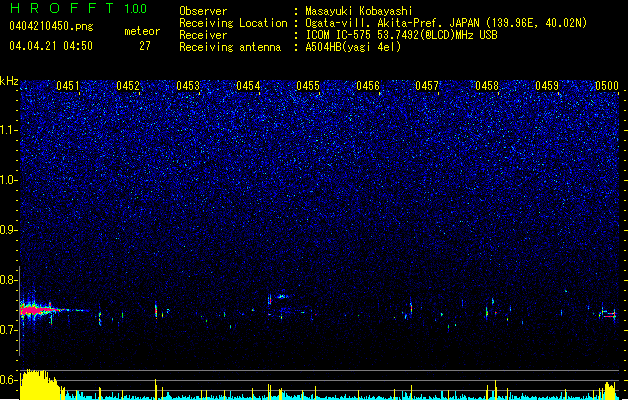Click the Receiver label
629x400 pixels.
point(203,35)
